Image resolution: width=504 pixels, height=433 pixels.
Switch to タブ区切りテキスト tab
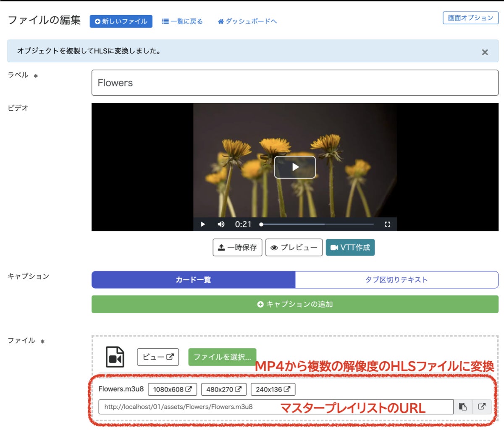[397, 280]
